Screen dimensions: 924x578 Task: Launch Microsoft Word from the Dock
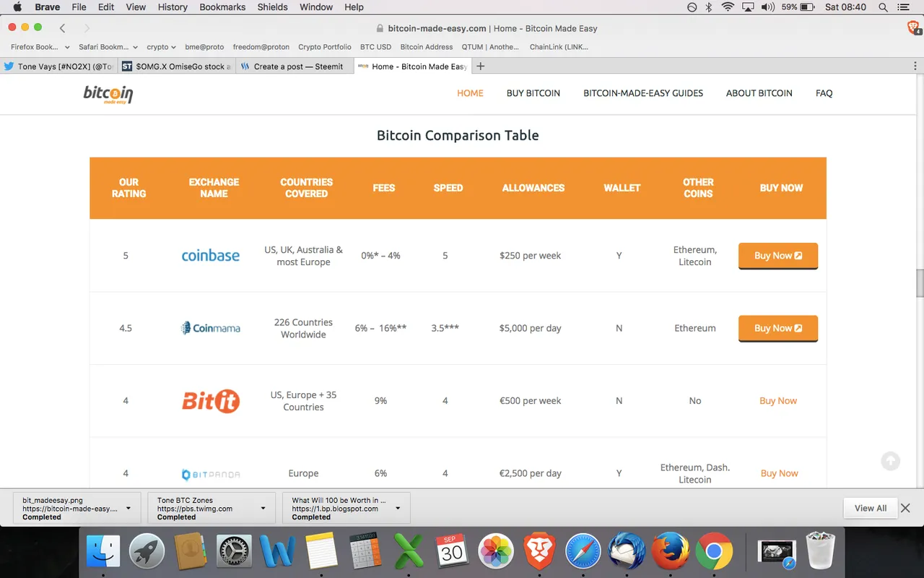[278, 552]
